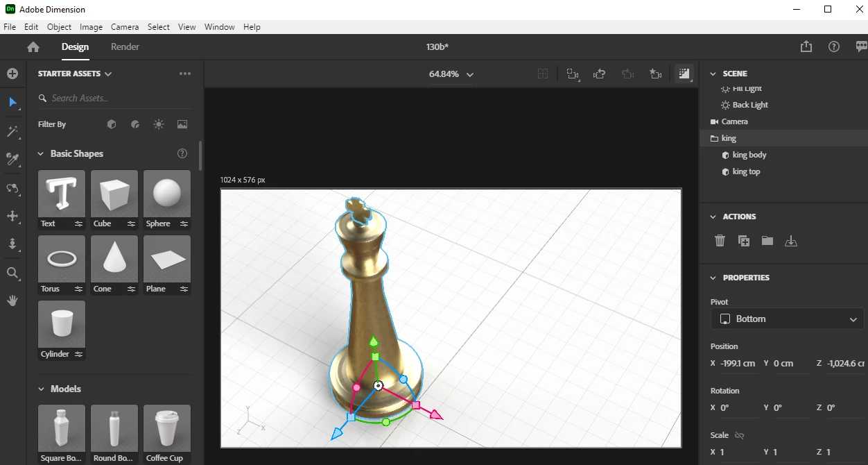Select the Zoom magnifier tool
The image size is (868, 465).
click(12, 273)
